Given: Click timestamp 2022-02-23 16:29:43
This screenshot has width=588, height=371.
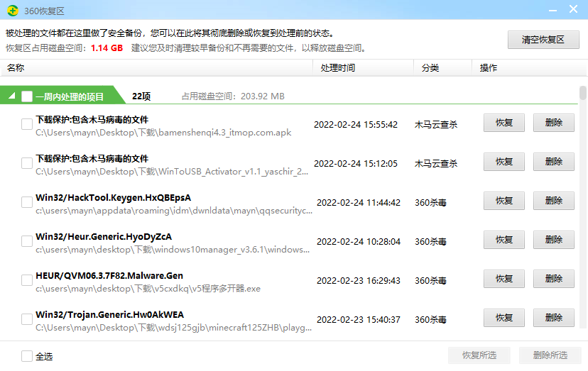Looking at the screenshot, I should (x=359, y=281).
